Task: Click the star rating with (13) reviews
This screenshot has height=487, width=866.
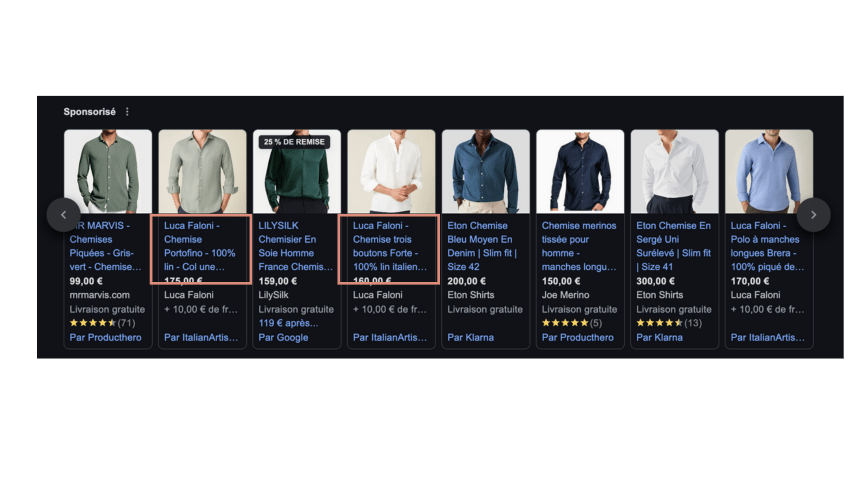Action: (669, 323)
